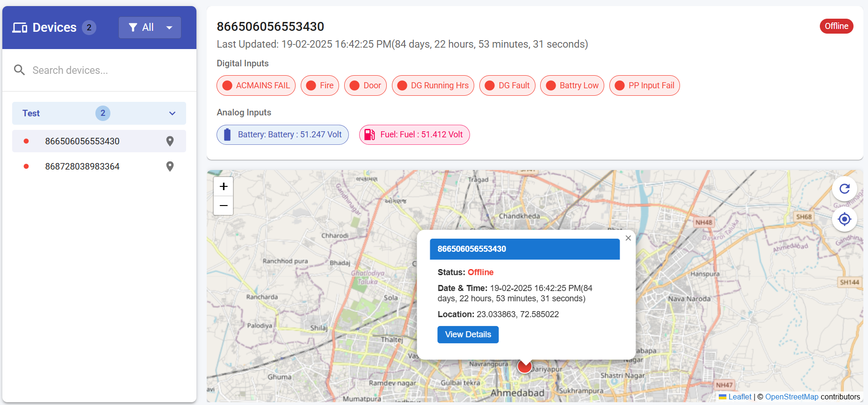Click the Offline status badge
Screen dimensions: 868x405
(x=836, y=26)
